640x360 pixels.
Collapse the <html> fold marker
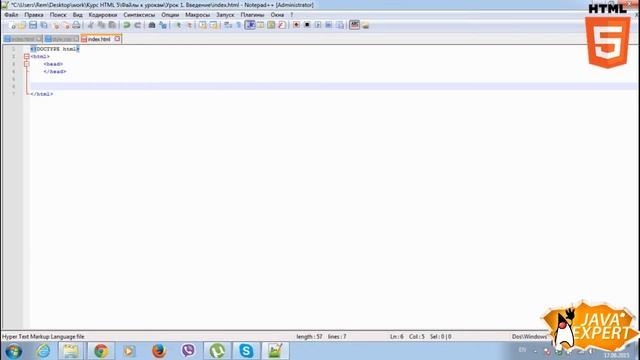27,56
